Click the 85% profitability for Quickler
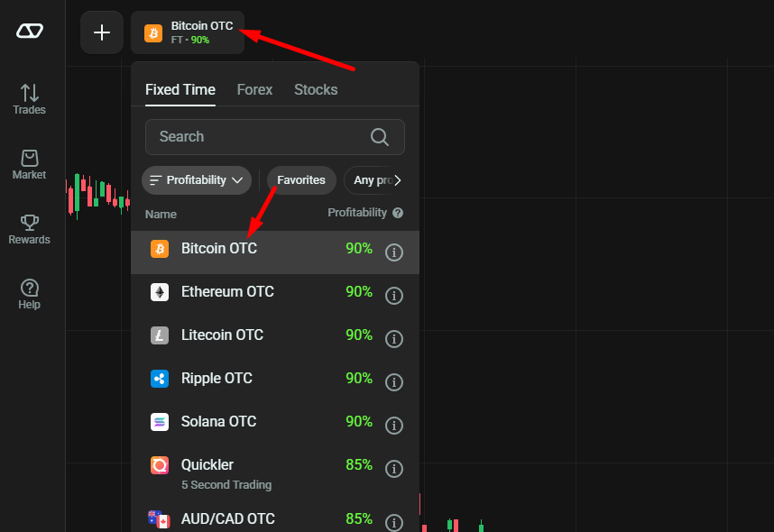Viewport: 774px width, 532px height. 359,465
